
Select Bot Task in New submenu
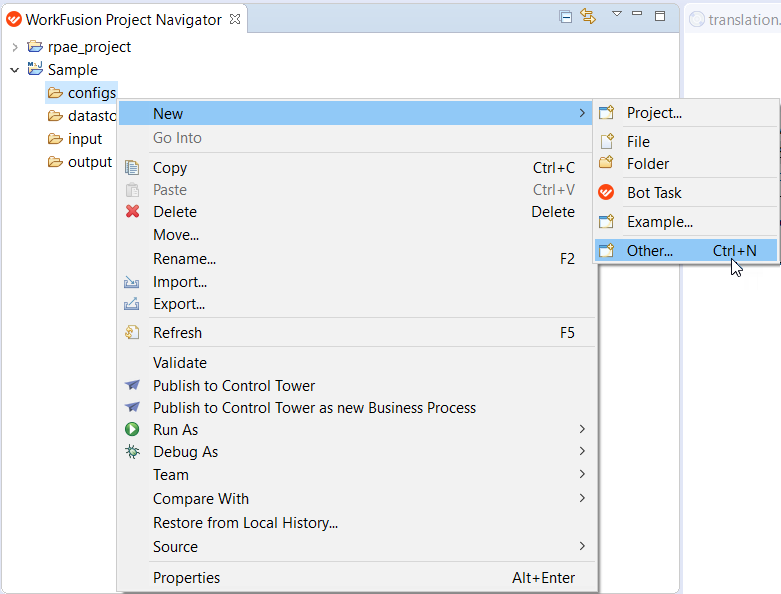[x=686, y=192]
